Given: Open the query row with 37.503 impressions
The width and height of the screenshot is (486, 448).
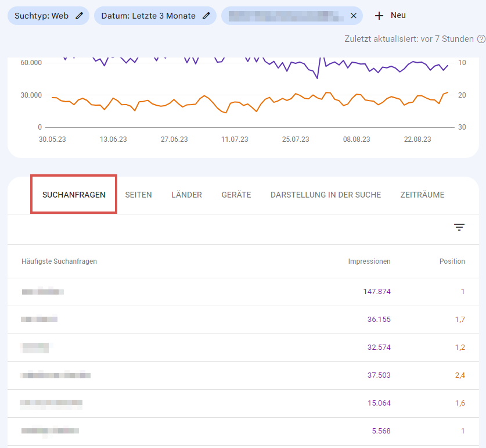Looking at the screenshot, I should click(243, 376).
